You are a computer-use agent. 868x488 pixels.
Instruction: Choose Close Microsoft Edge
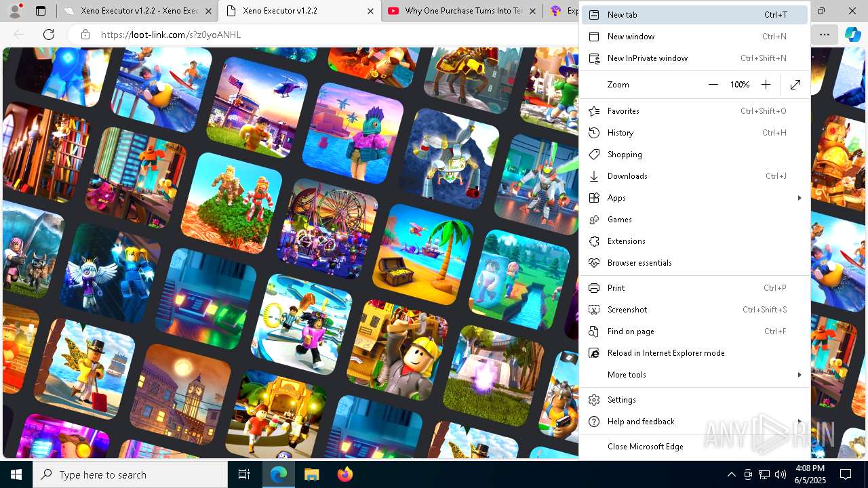click(695, 447)
